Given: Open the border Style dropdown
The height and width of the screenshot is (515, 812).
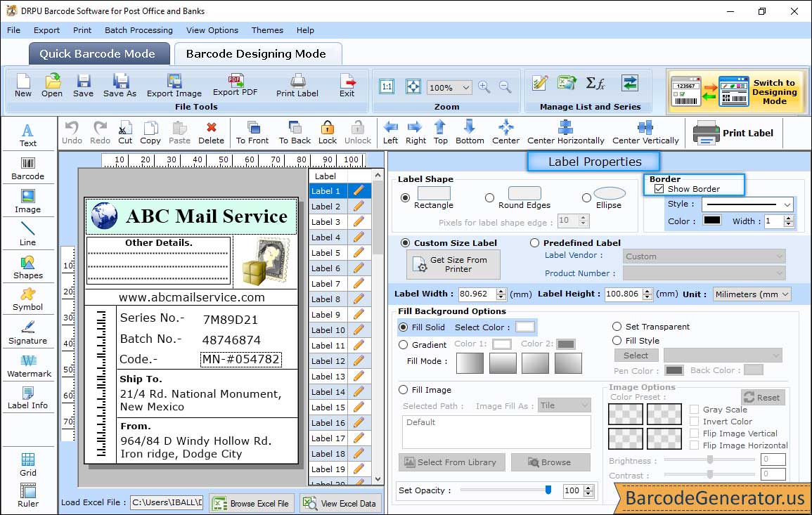Looking at the screenshot, I should [748, 205].
